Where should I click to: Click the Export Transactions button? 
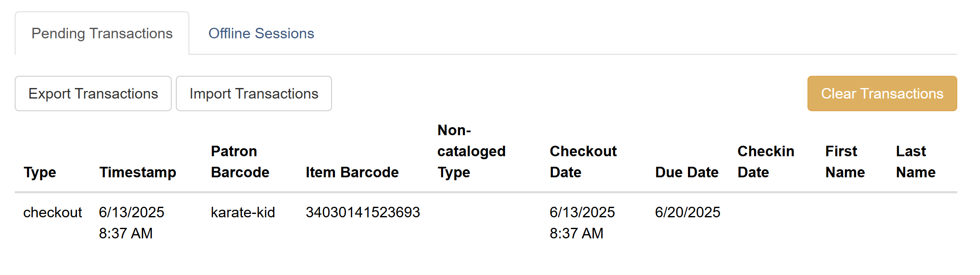click(93, 93)
